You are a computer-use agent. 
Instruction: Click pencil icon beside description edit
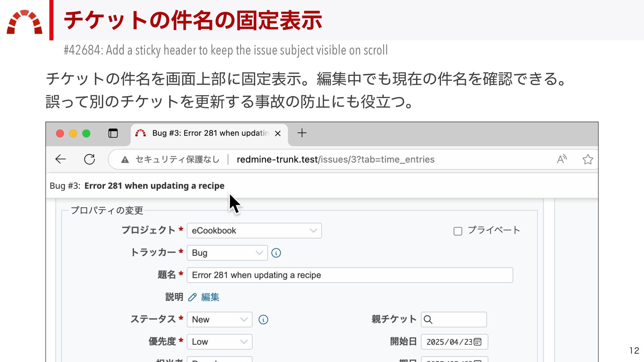click(x=192, y=297)
